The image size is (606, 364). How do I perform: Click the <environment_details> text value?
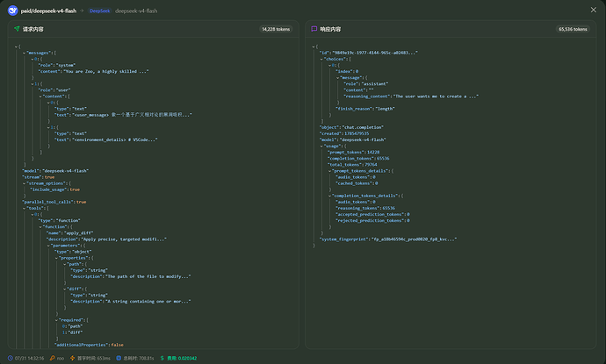coord(114,139)
